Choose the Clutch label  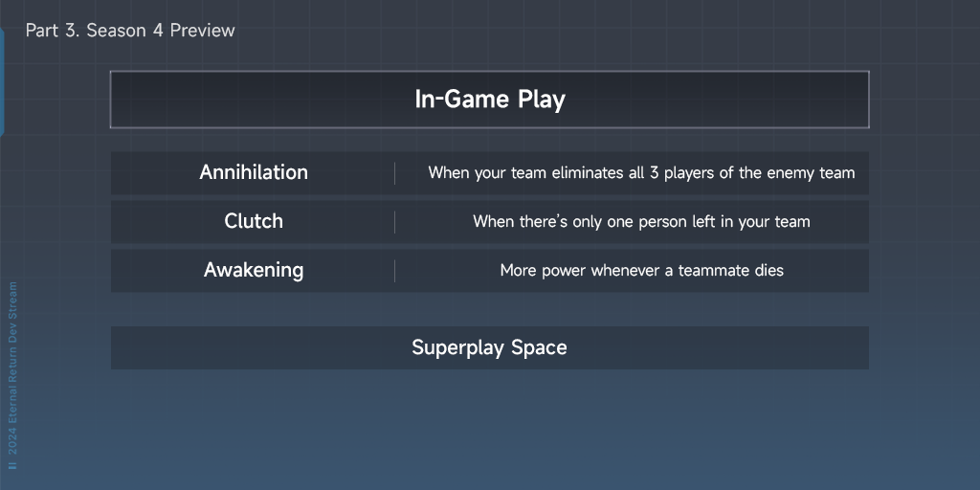pyautogui.click(x=254, y=222)
